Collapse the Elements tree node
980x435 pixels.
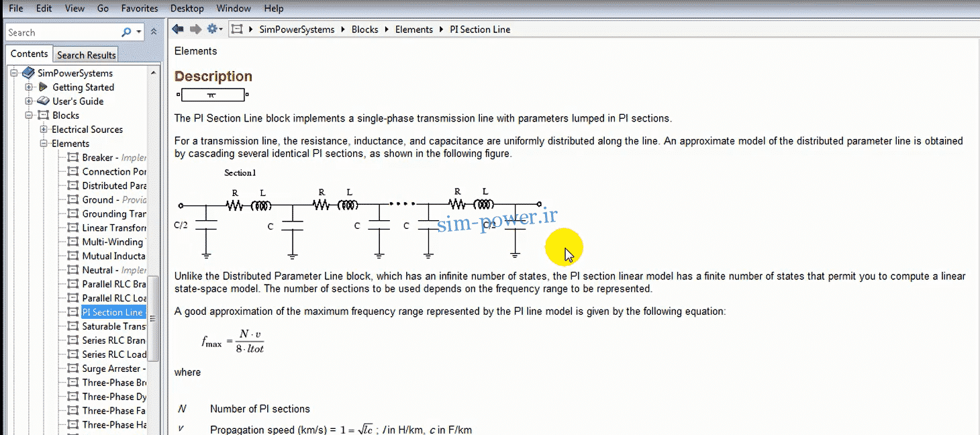click(44, 144)
